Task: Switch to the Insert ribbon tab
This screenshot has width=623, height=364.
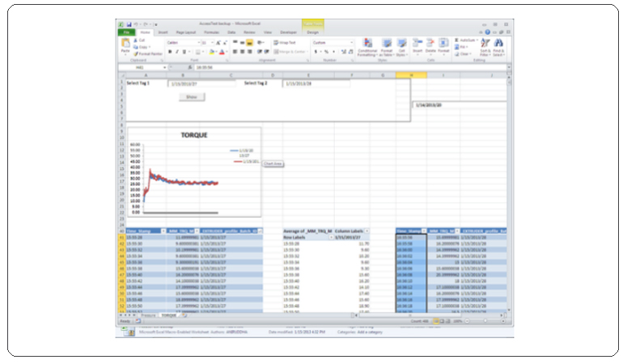Action: tap(163, 32)
